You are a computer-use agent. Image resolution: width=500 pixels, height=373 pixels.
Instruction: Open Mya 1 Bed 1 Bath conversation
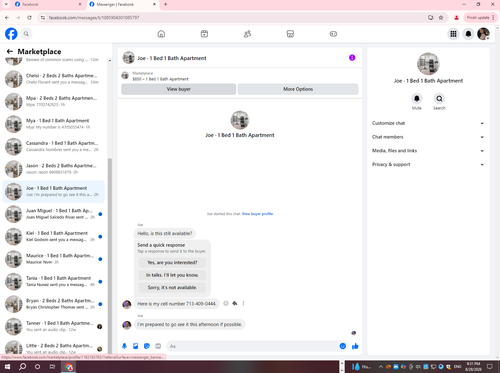pyautogui.click(x=53, y=124)
